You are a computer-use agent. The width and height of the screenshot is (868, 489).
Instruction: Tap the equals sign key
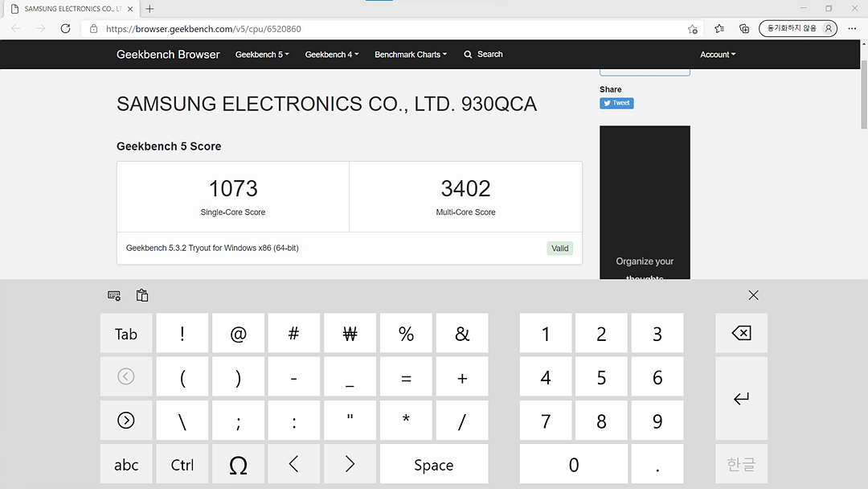(406, 376)
